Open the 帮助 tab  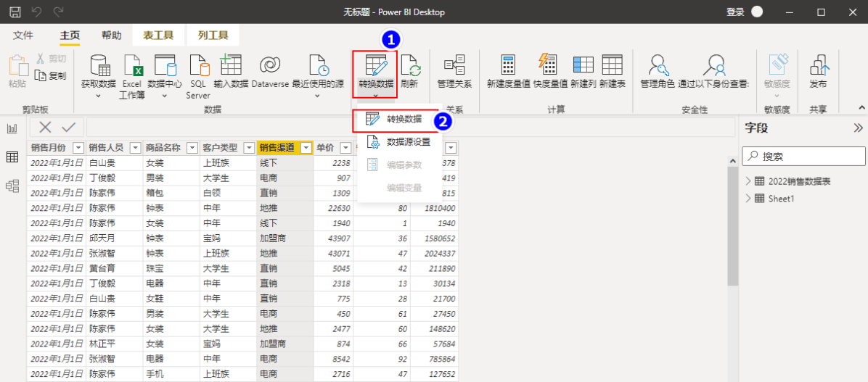pos(111,36)
